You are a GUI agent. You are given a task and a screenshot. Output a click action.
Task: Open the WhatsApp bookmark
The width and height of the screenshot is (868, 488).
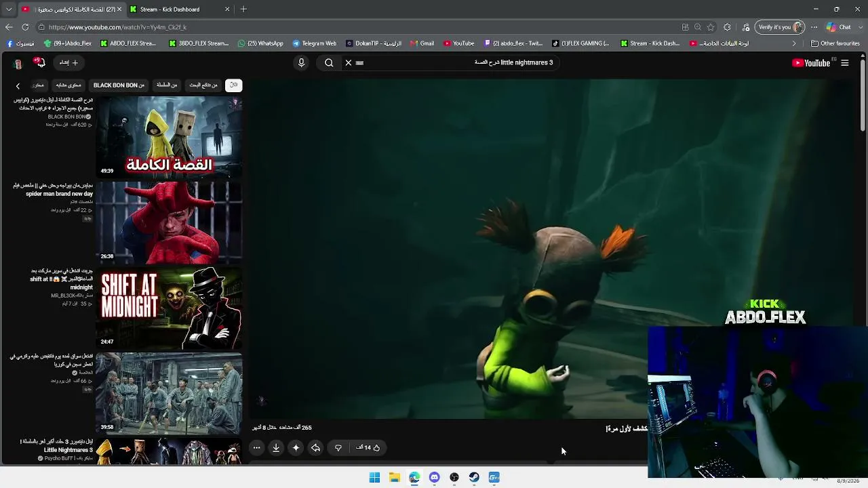click(x=260, y=43)
